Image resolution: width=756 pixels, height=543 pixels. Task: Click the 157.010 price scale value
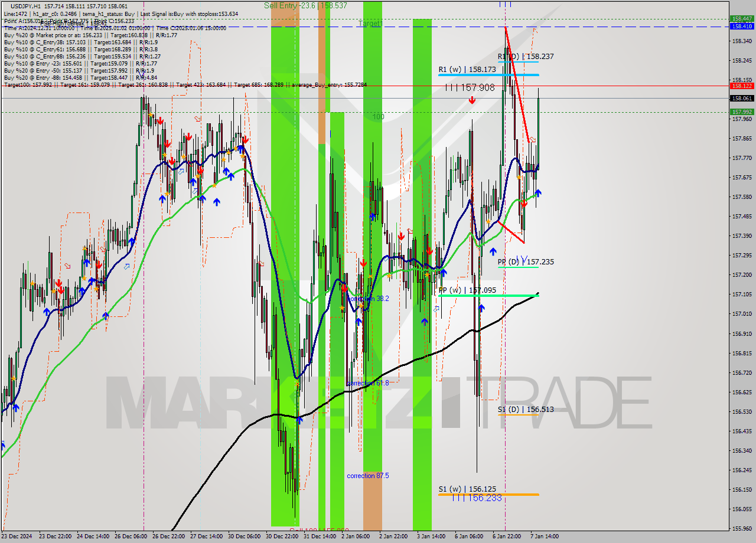[x=742, y=314]
